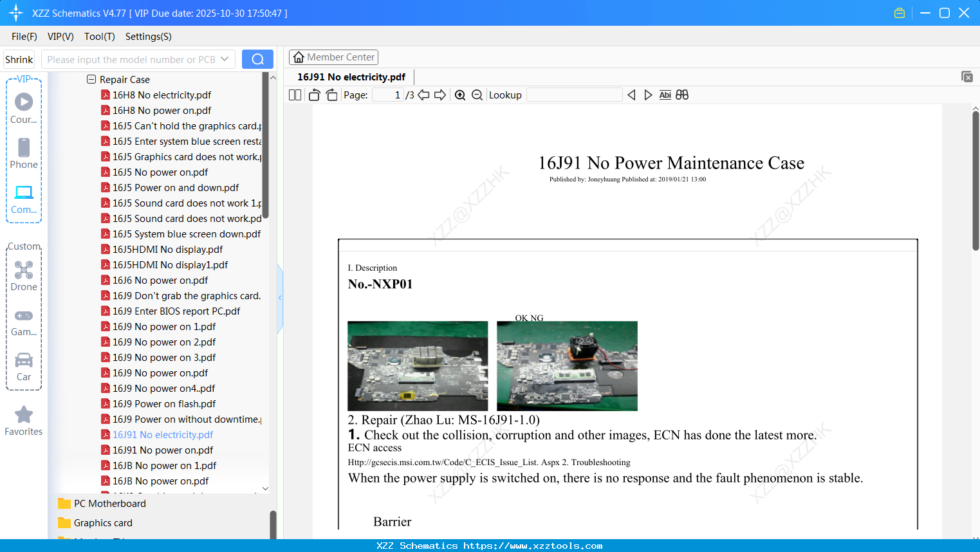Viewport: 980px width, 552px height.
Task: Open the VIP(V) menu
Action: click(60, 37)
